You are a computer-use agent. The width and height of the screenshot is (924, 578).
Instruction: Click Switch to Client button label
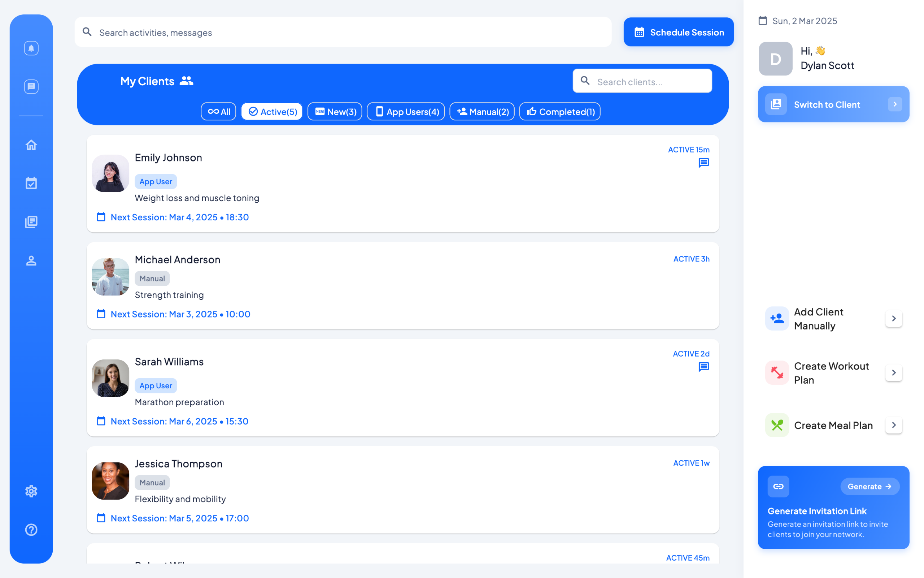coord(827,105)
